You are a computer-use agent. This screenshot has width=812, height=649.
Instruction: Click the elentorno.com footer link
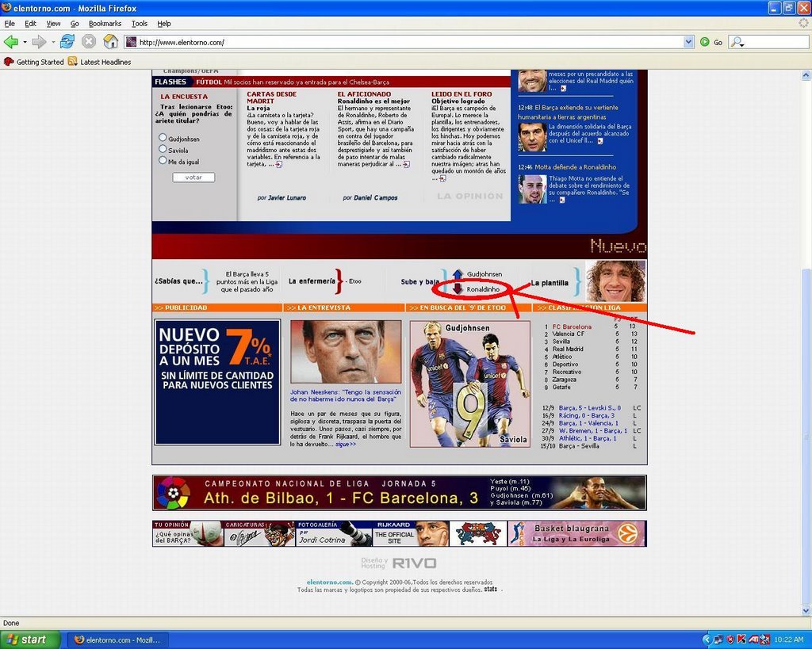pos(329,582)
